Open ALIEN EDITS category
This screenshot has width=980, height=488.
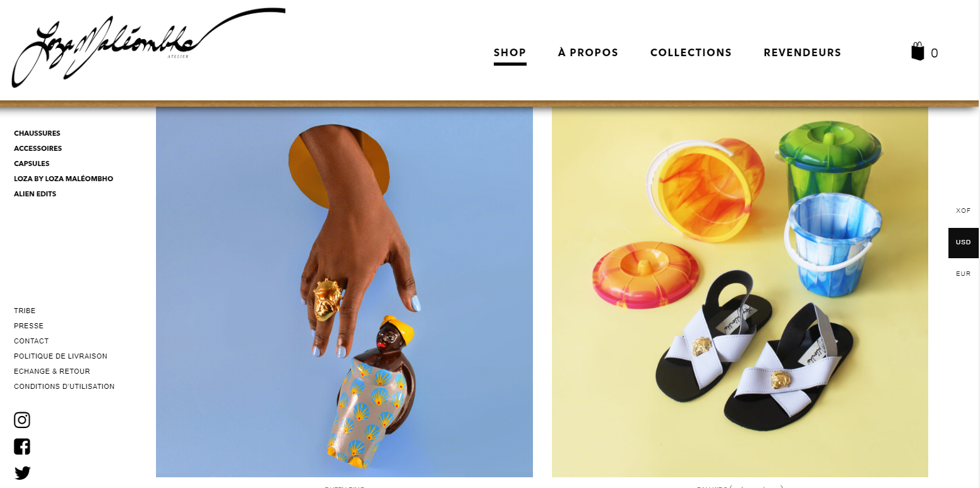point(35,194)
